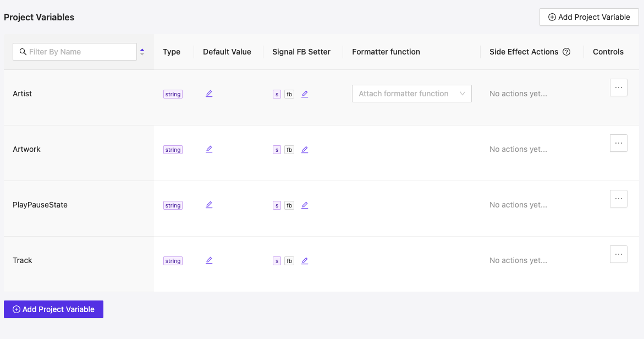Click the 's' signal badge on PlayPauseState row

277,205
